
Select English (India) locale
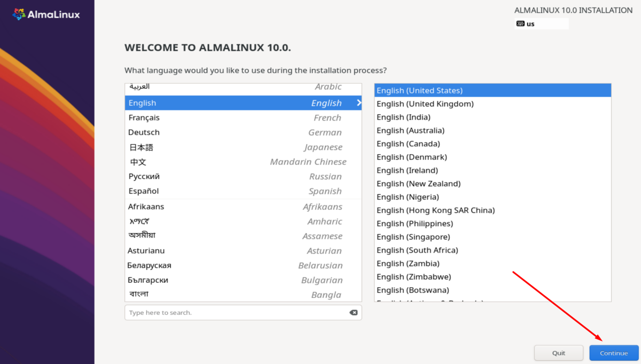point(404,117)
